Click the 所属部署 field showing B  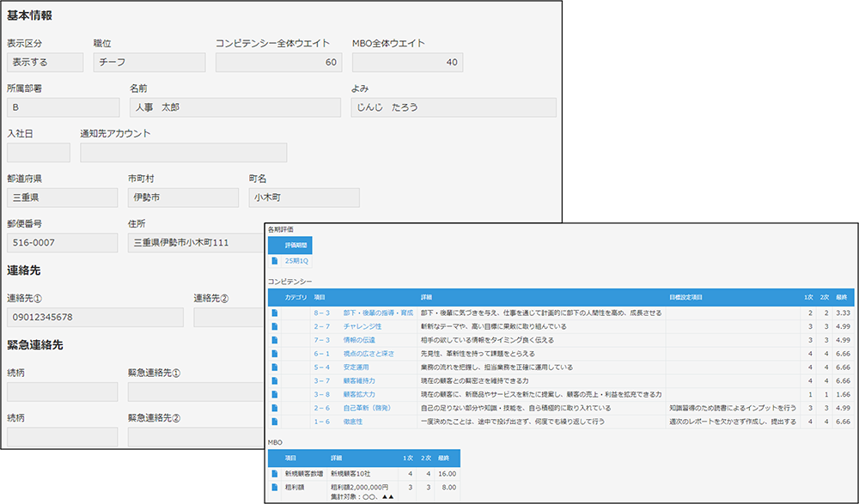pos(63,107)
